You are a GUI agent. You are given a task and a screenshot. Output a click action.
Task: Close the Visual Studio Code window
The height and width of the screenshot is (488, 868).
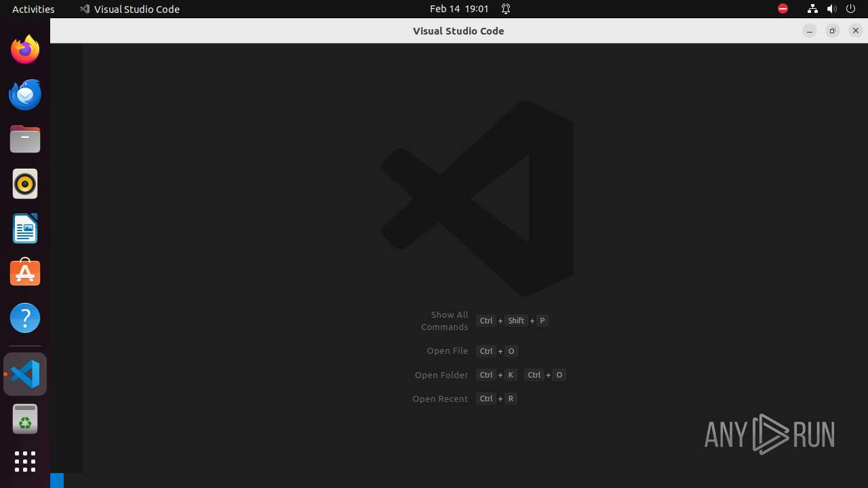click(856, 30)
